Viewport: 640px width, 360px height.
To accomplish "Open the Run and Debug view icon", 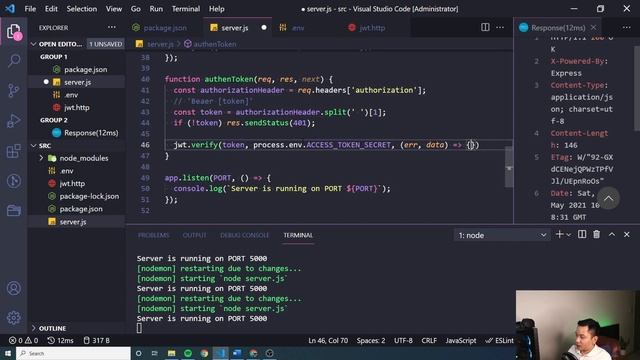I will click(x=14, y=121).
